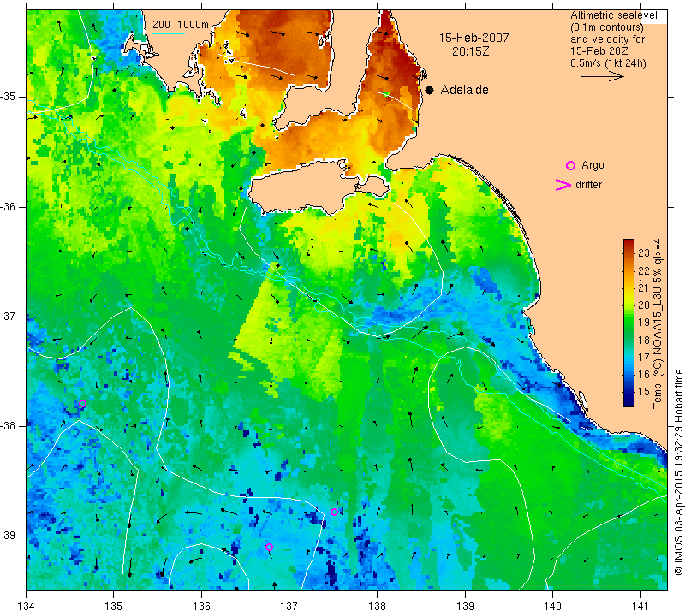Screen dimensions: 685x616
Task: Click the latitude axis label -39
Action: point(9,536)
